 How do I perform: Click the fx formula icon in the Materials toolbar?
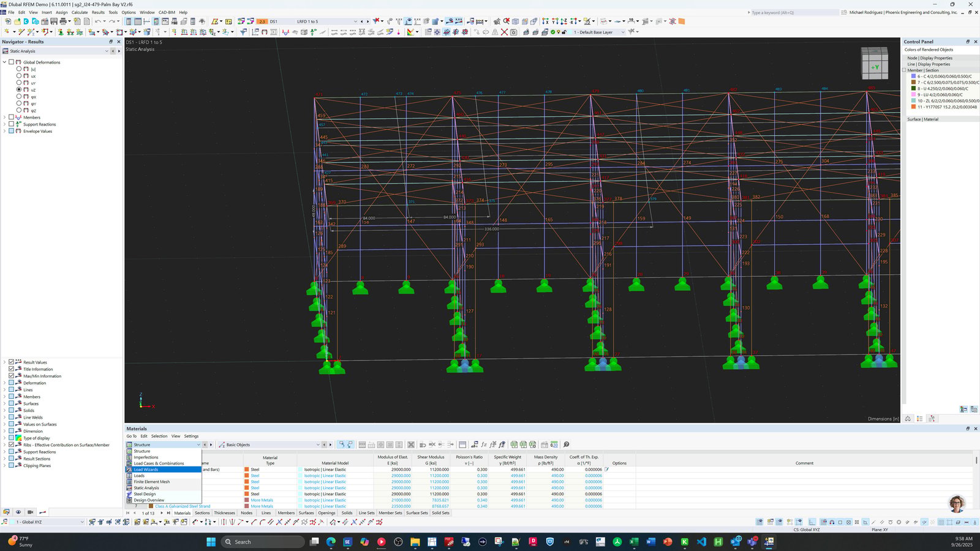(484, 444)
